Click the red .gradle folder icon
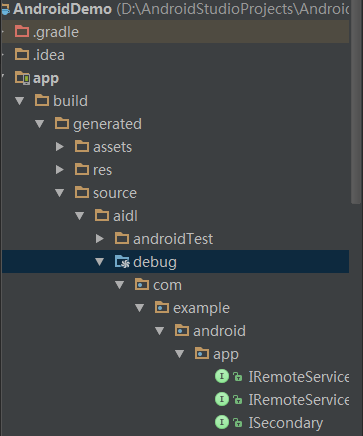This screenshot has height=436, width=363. 22,31
